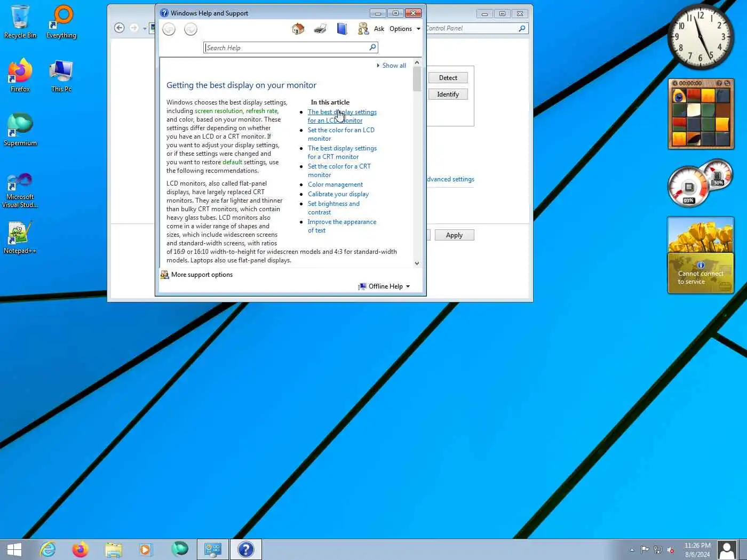Jump to Improve the appearance of text
Viewport: 747px width, 560px height.
(x=342, y=226)
